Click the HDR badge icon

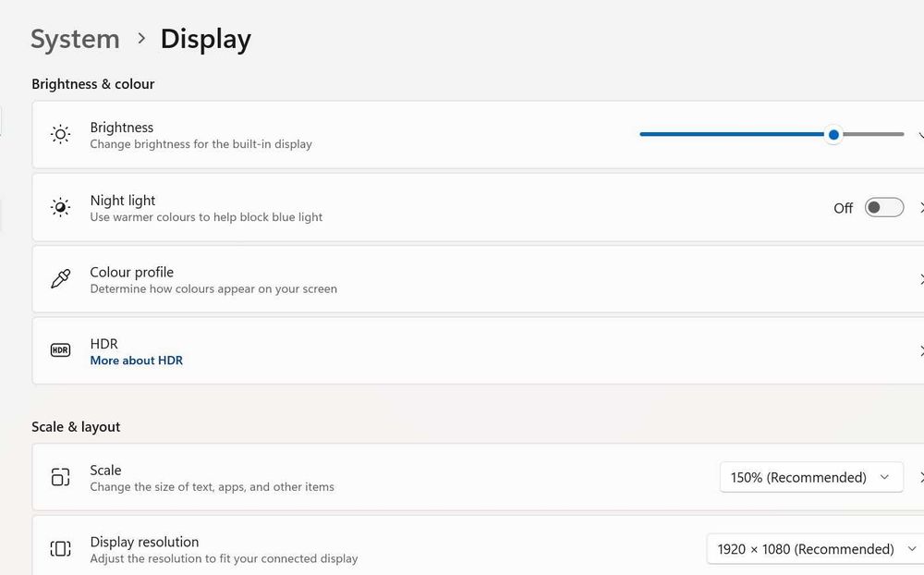60,350
